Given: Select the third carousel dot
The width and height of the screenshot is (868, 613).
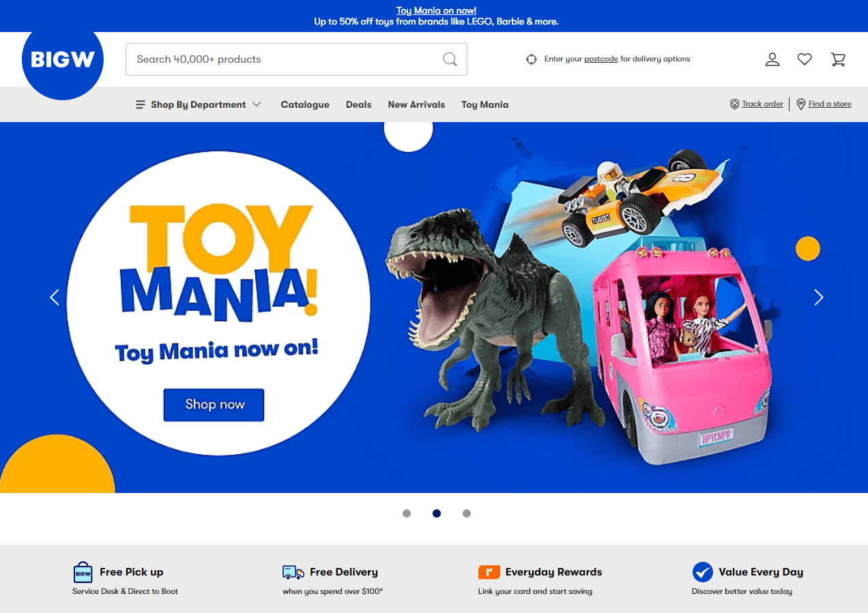Looking at the screenshot, I should (467, 513).
